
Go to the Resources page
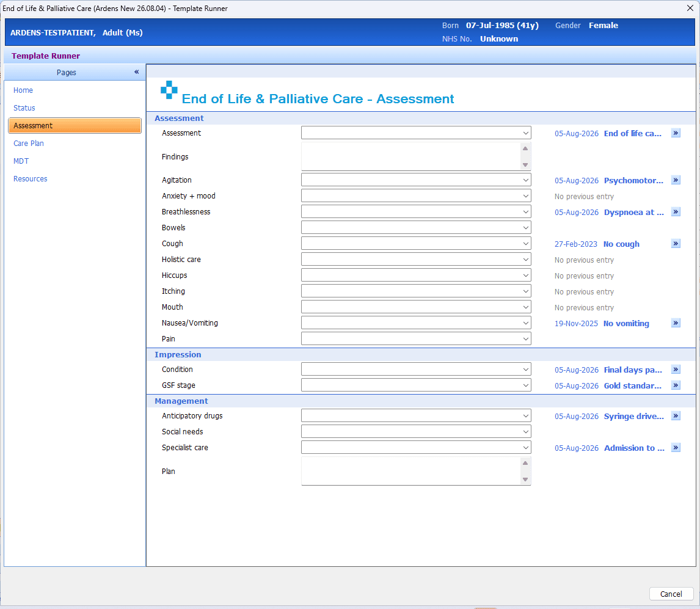point(31,178)
